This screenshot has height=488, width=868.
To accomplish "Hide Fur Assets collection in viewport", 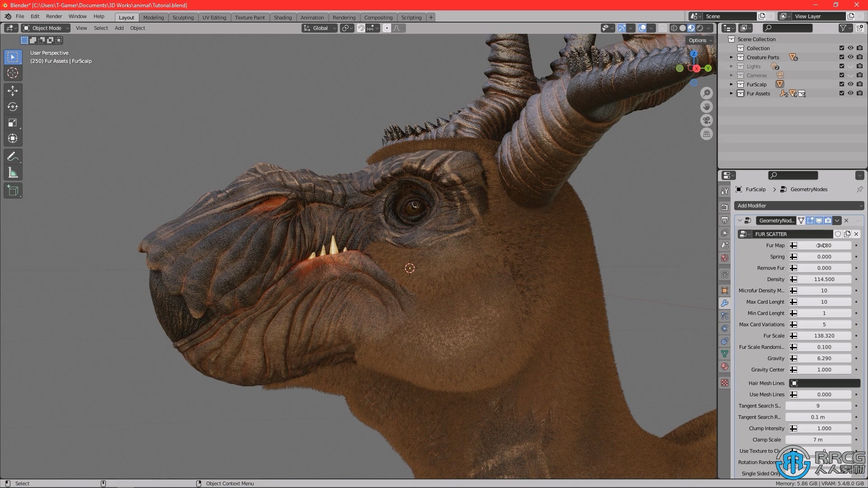I will pos(850,94).
